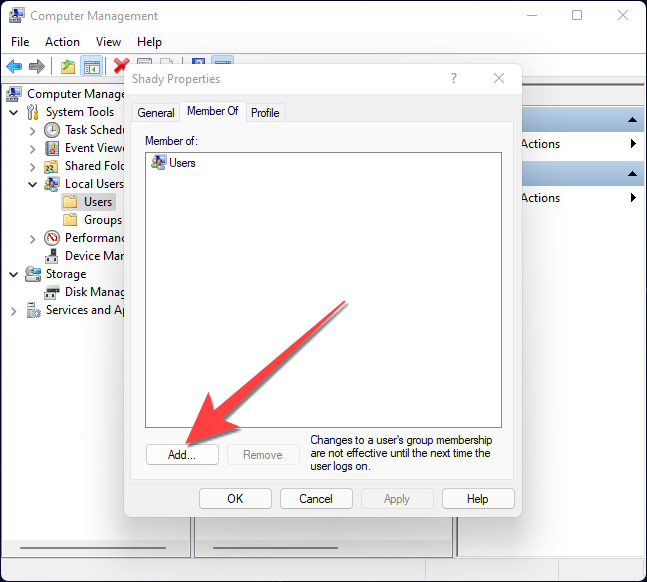Viewport: 647px width, 582px height.
Task: Switch to the Profile tab
Action: (x=265, y=113)
